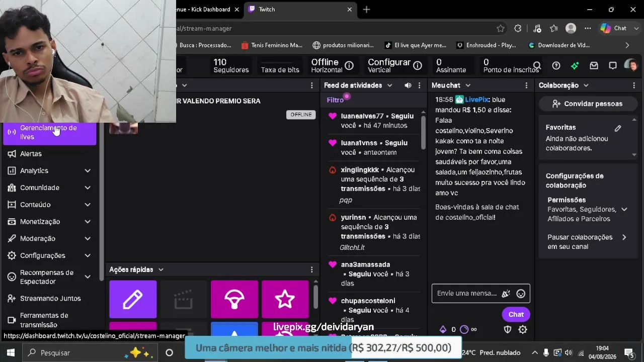The width and height of the screenshot is (644, 362).
Task: Open the emote picker in chat
Action: pyautogui.click(x=521, y=294)
